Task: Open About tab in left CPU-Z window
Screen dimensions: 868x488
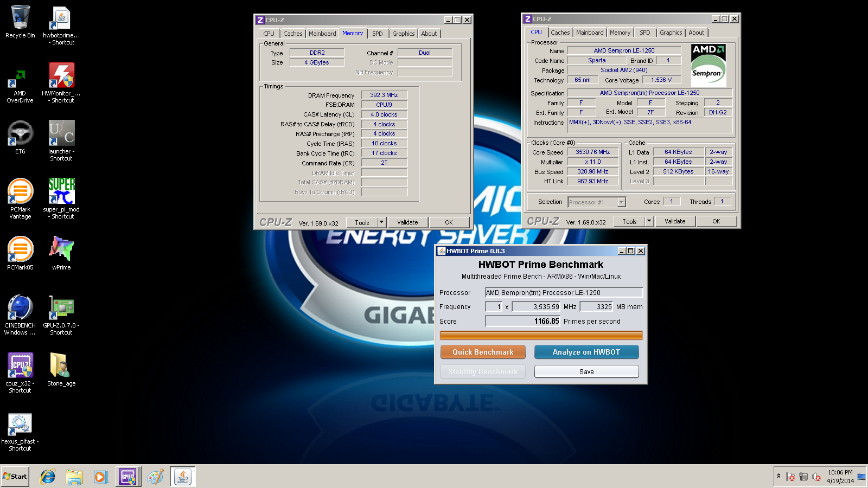Action: 429,34
